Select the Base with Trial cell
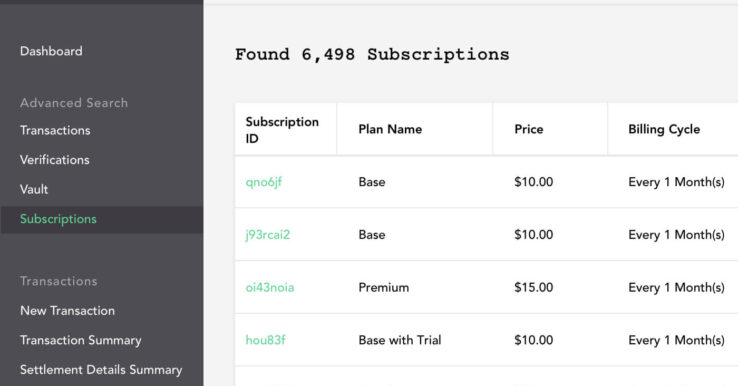The width and height of the screenshot is (738, 386). click(x=400, y=340)
